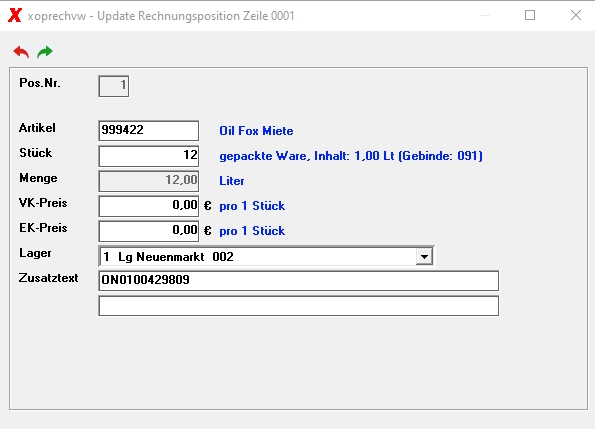The width and height of the screenshot is (595, 429).
Task: Click the Zusatztext field containing ON0100429809
Action: coord(299,280)
